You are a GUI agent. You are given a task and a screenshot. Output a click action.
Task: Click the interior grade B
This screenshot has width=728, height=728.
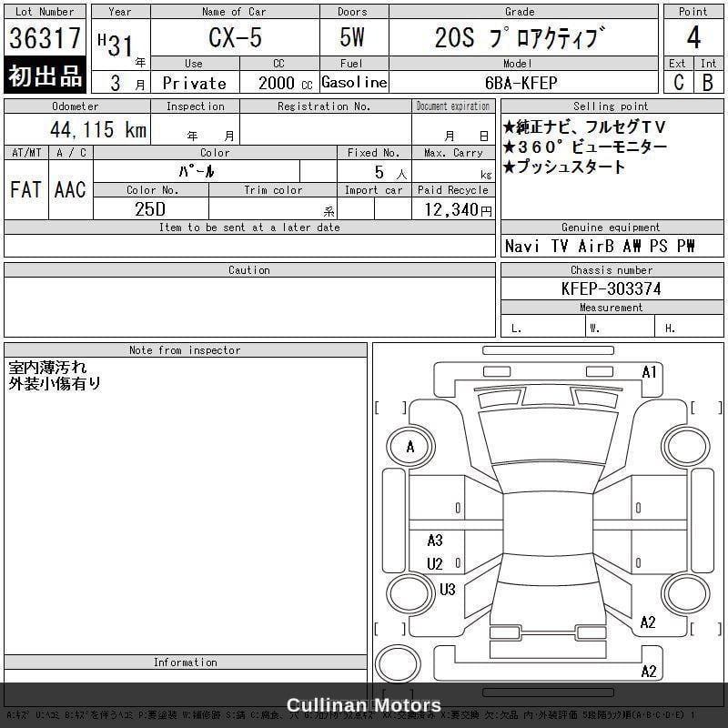tap(708, 83)
